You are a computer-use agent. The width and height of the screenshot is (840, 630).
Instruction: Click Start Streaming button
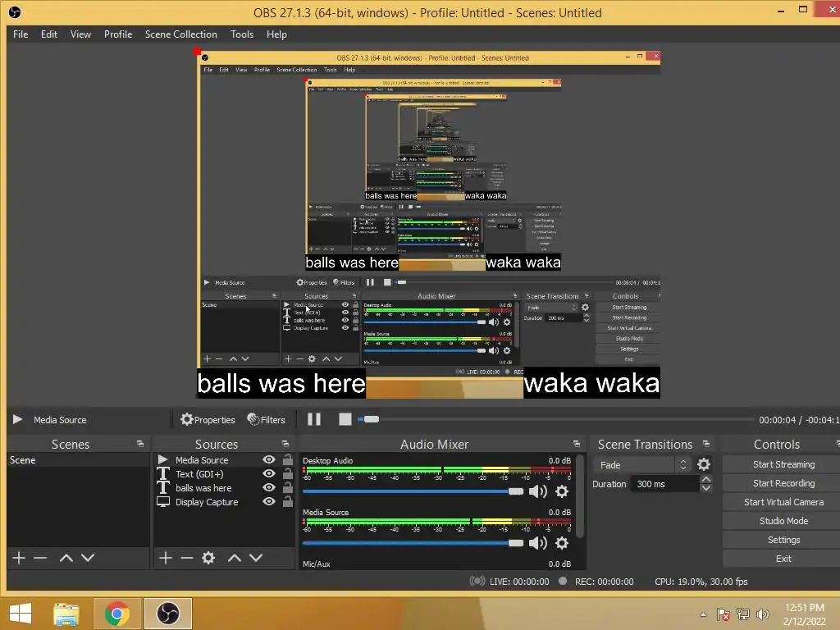[783, 464]
